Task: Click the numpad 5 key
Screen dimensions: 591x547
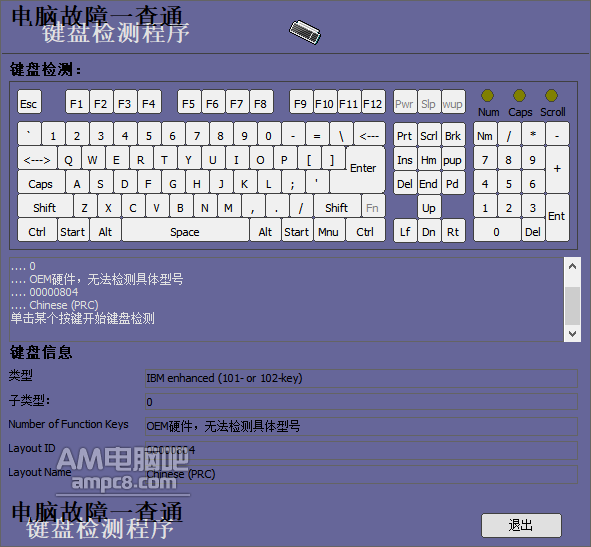Action: (509, 182)
